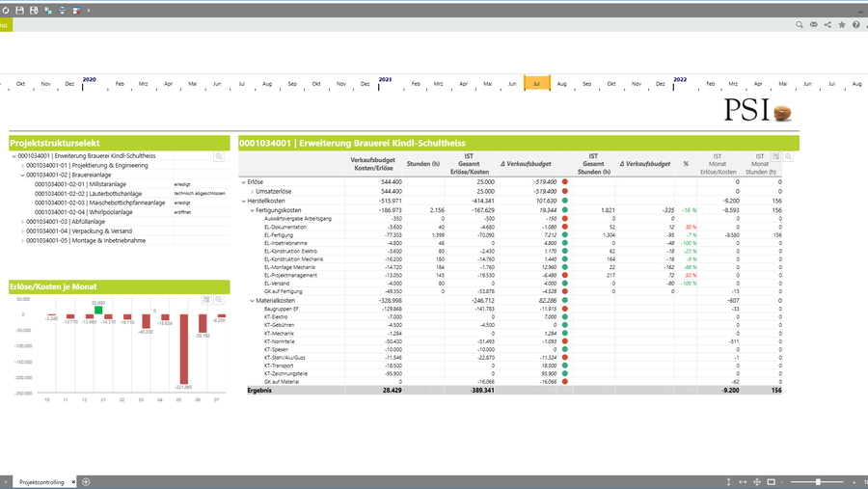Click the EL-Projektmanagement row label
Screen dimensions: 868x489
(x=290, y=275)
